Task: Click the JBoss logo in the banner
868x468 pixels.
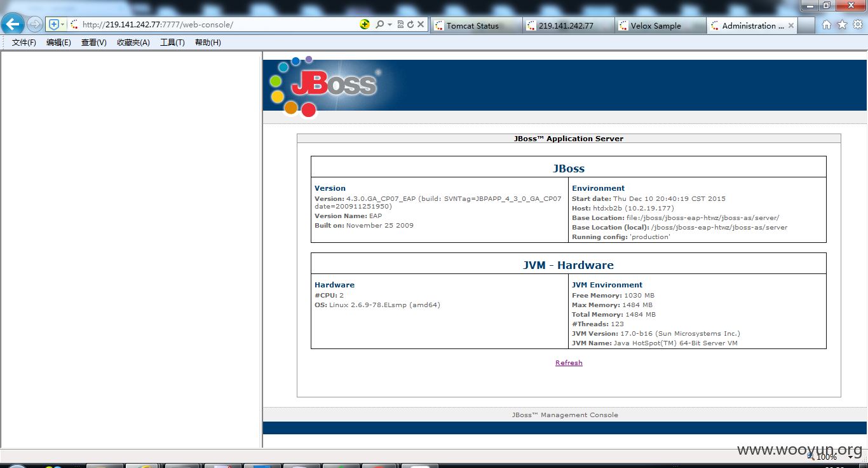Action: click(324, 86)
